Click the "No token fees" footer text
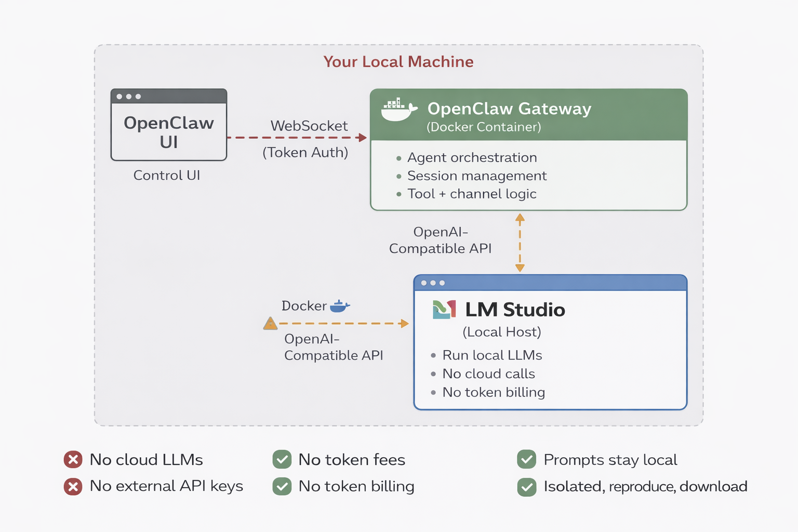 [352, 460]
